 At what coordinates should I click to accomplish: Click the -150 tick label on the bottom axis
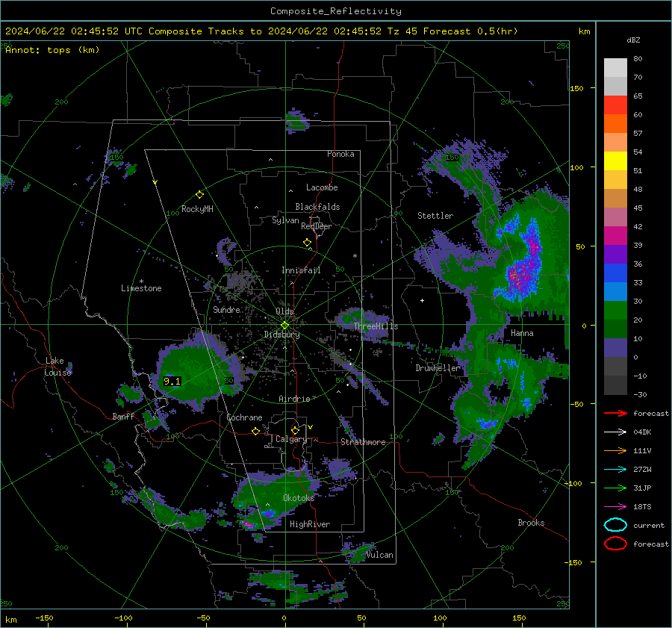click(x=44, y=618)
